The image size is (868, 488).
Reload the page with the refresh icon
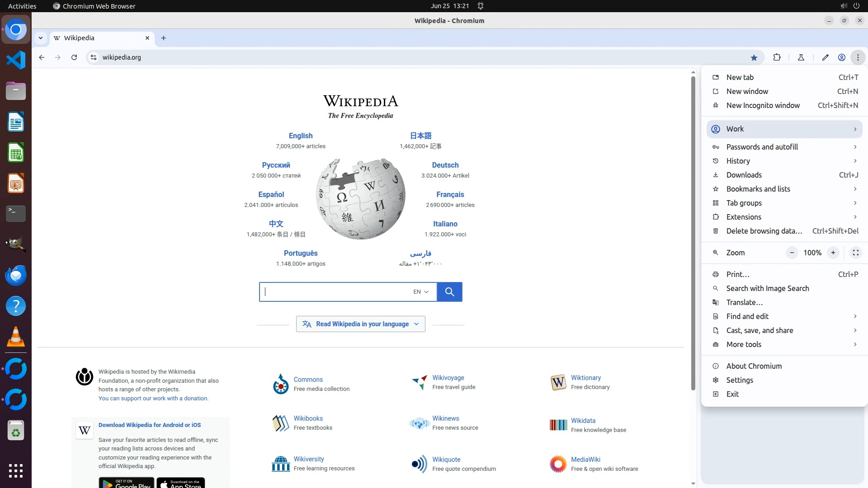coord(74,57)
